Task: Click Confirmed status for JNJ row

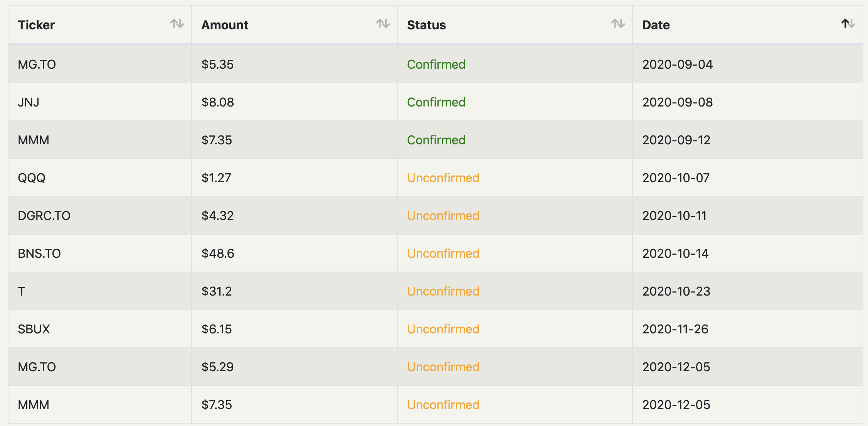Action: 436,102
